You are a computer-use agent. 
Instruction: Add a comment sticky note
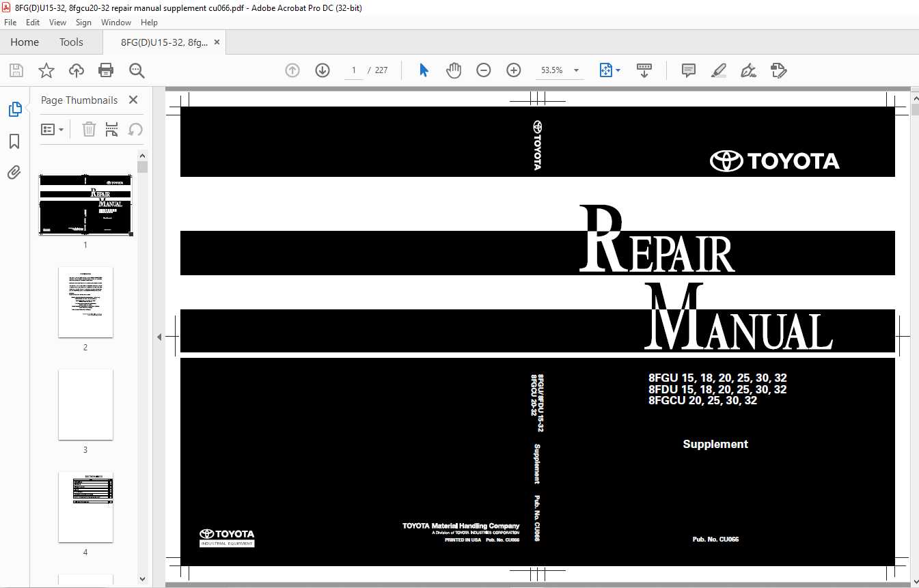click(689, 70)
